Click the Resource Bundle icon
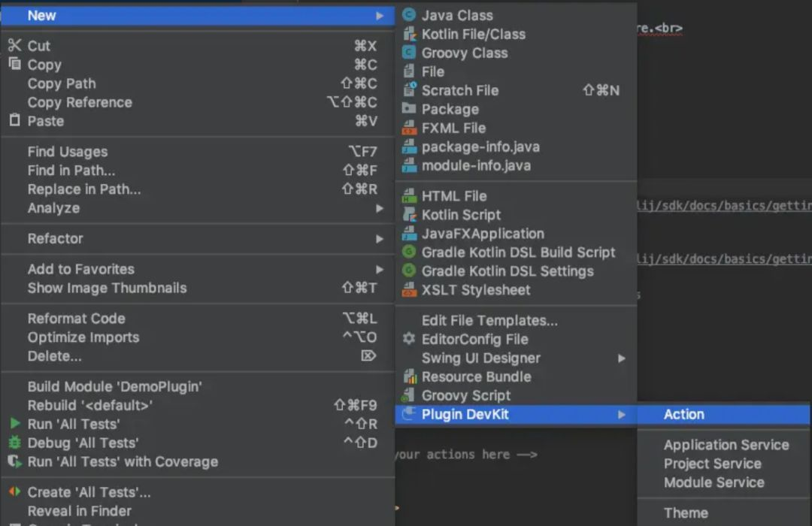The height and width of the screenshot is (526, 812). [x=410, y=376]
